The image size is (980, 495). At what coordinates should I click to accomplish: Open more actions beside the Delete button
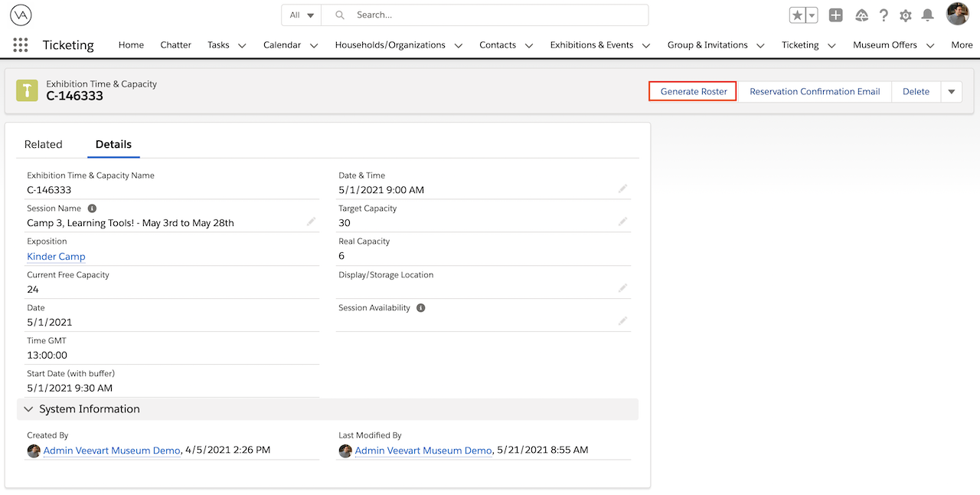[951, 91]
